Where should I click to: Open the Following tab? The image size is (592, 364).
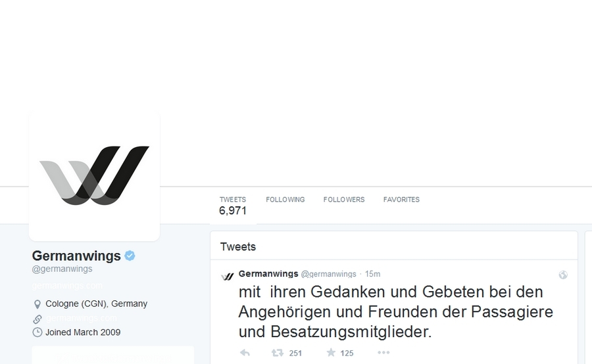coord(285,200)
